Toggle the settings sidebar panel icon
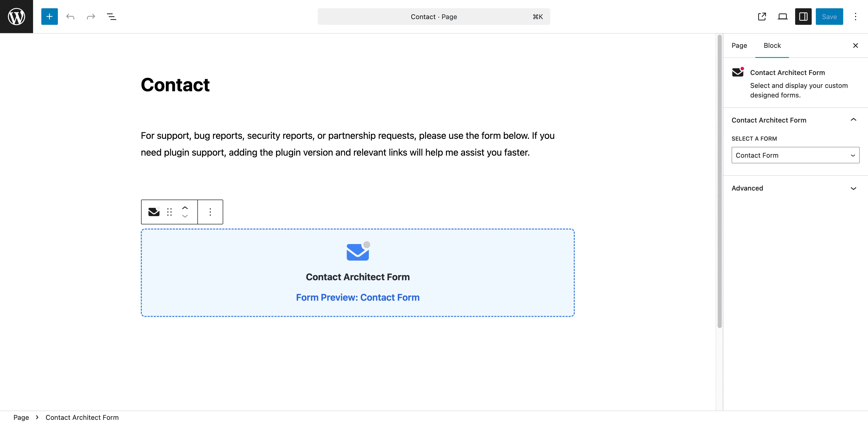This screenshot has width=868, height=440. click(803, 17)
